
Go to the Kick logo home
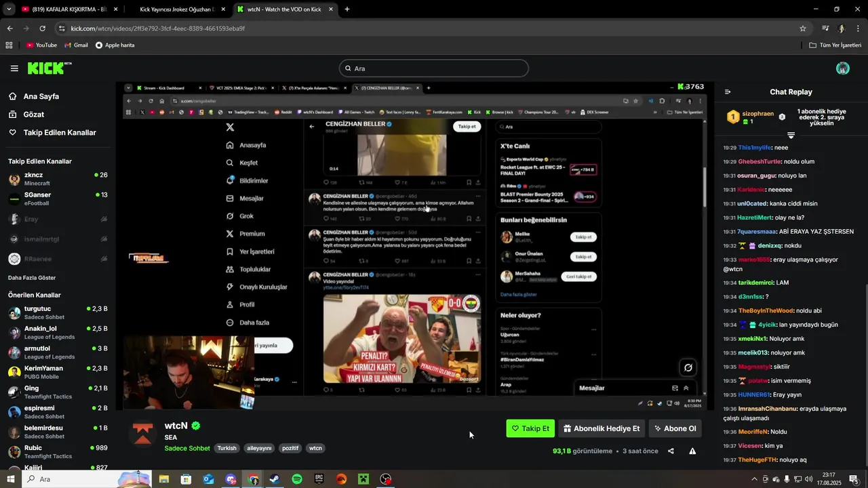click(x=49, y=68)
